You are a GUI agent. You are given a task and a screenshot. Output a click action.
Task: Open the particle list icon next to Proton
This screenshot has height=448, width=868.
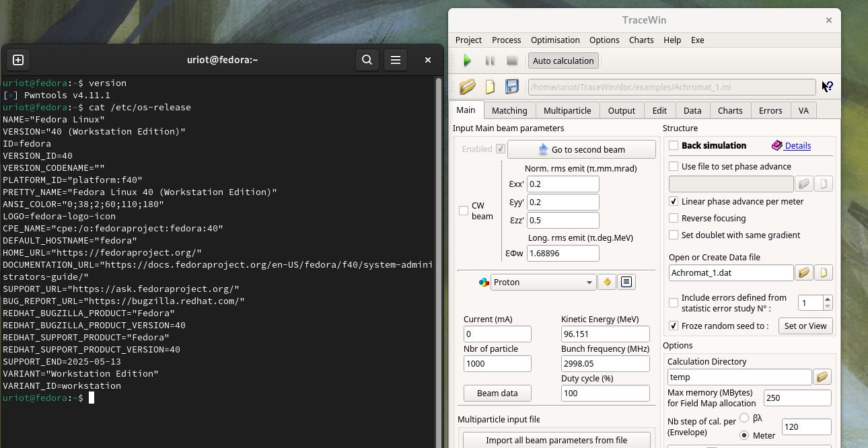click(x=626, y=283)
